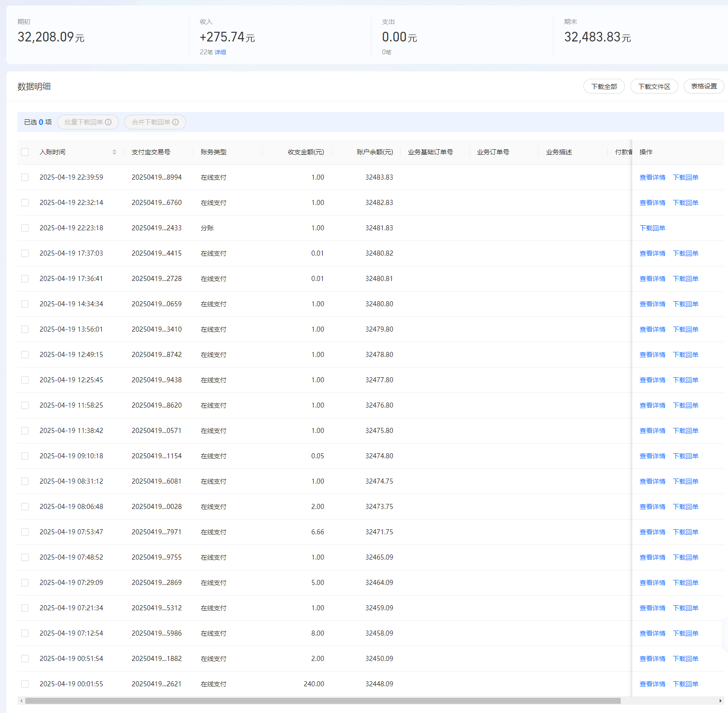
Task: Tick the checkbox for 240.00 transaction
Action: [x=25, y=684]
